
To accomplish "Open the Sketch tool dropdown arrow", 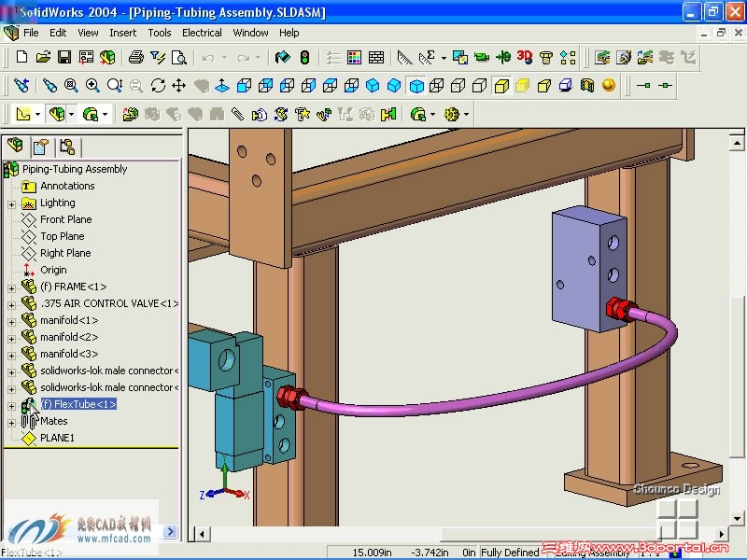I will coord(37,114).
